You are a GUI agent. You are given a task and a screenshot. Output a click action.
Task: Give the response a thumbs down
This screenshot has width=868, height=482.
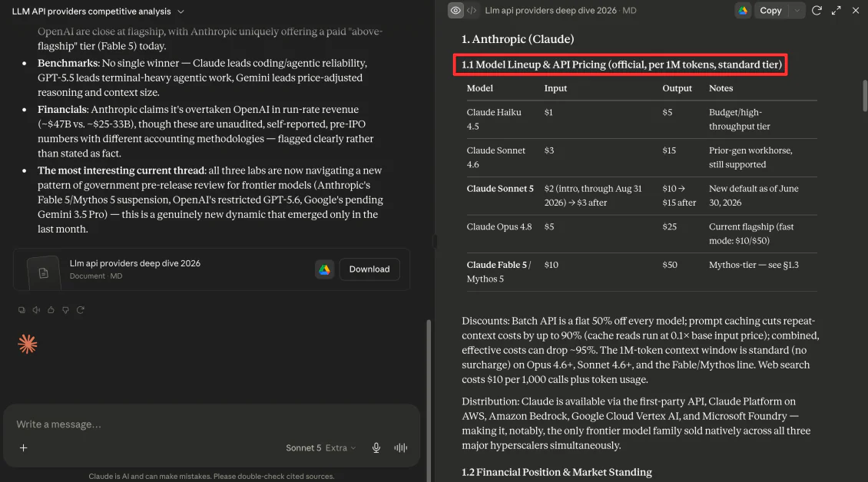(65, 310)
